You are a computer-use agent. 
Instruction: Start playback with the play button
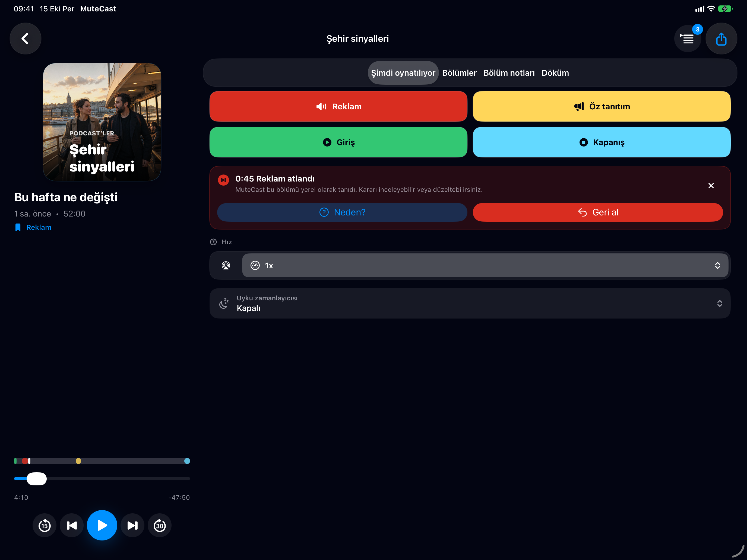102,525
